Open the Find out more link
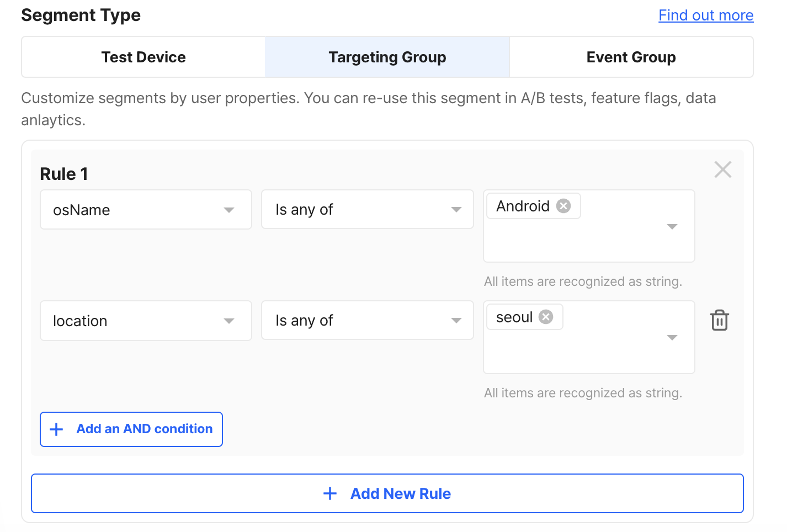 pyautogui.click(x=706, y=15)
